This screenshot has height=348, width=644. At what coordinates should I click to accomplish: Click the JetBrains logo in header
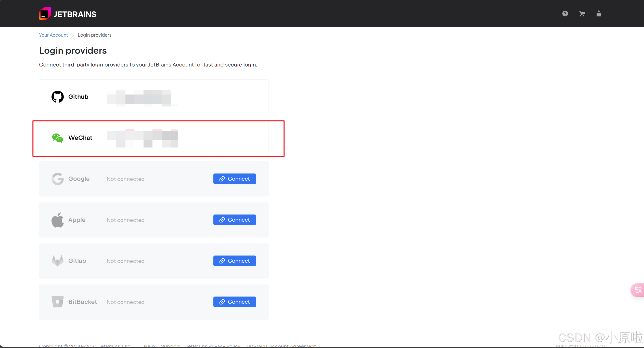[68, 14]
